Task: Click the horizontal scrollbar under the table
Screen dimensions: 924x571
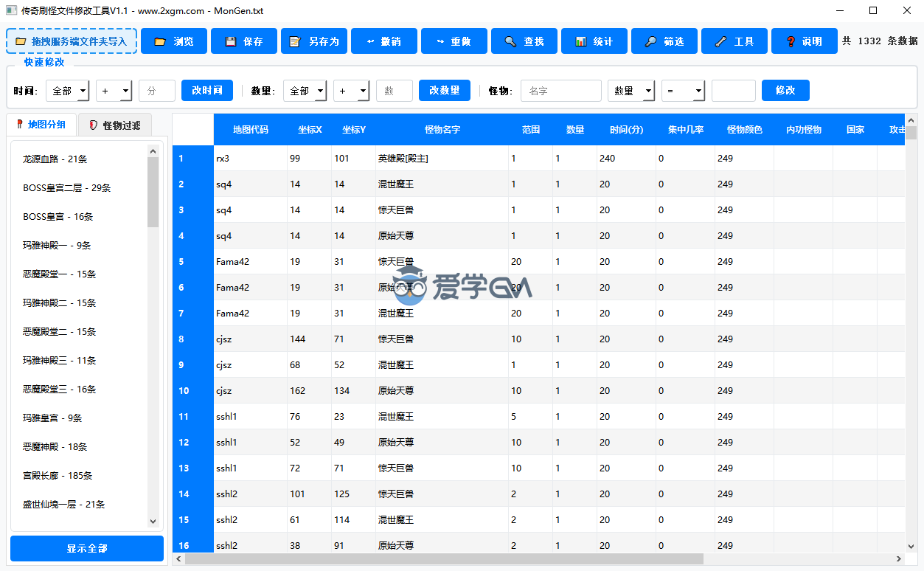Action: click(x=442, y=559)
